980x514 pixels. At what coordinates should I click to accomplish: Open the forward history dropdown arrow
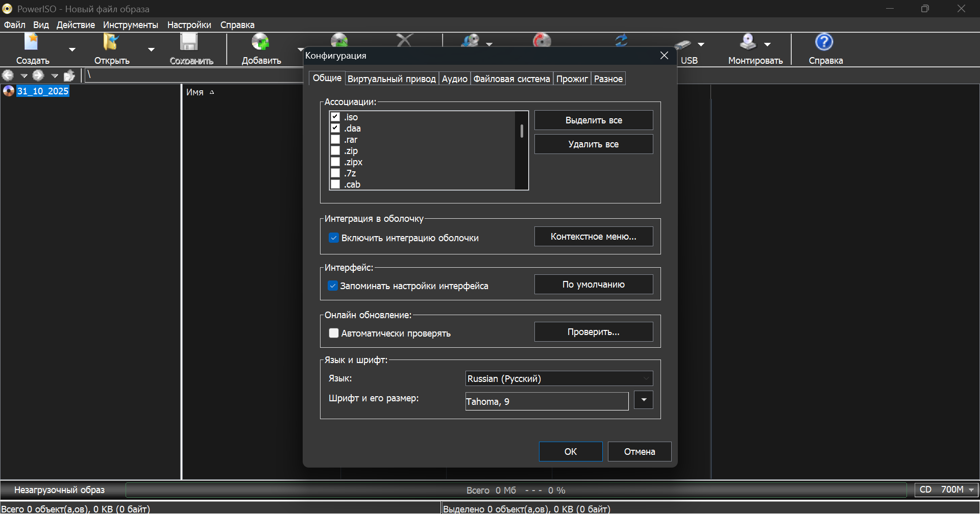pos(55,76)
